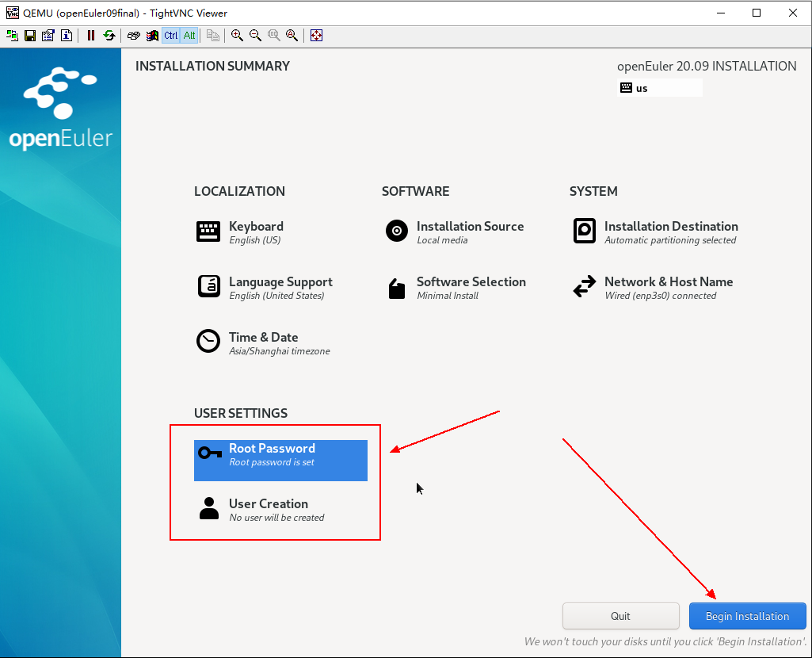Click the Zoom out magnifier icon

click(255, 36)
